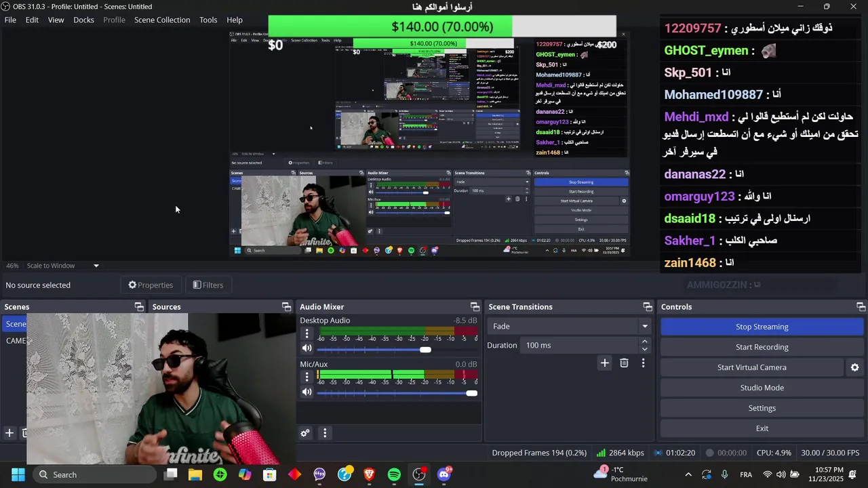Show hidden system tray icons chevron
The width and height of the screenshot is (868, 488).
[688, 474]
